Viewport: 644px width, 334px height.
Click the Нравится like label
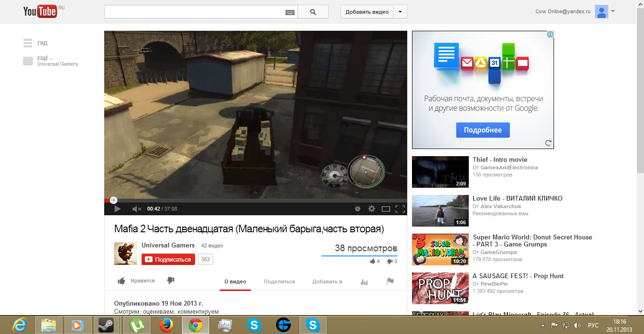pos(143,281)
